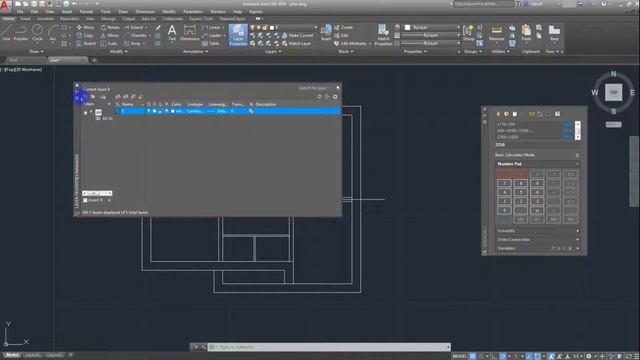The height and width of the screenshot is (360, 640).
Task: Open the Draw panel dropdown
Action: [x=36, y=51]
